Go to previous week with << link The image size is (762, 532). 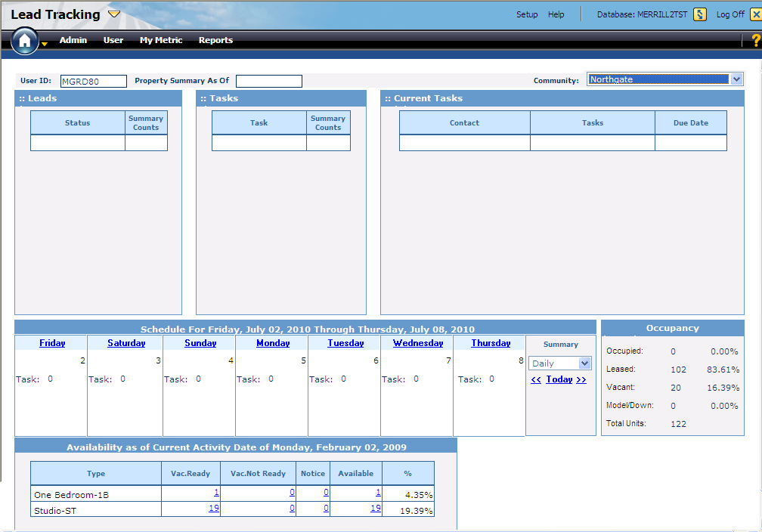[x=536, y=379]
